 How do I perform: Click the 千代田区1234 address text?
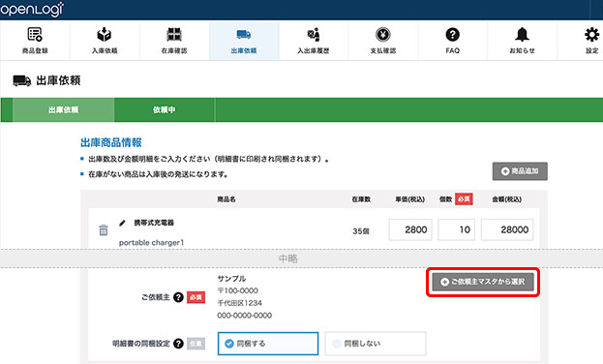[x=240, y=303]
